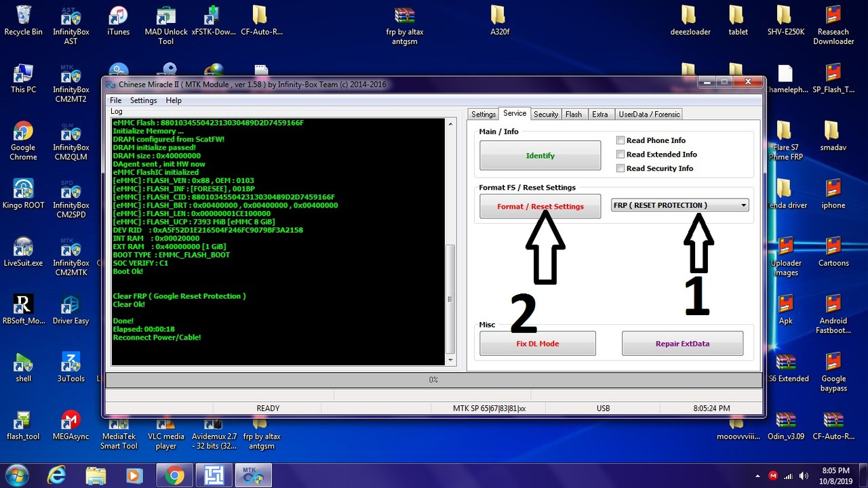Click the USB status bar entry
868x488 pixels.
click(x=603, y=408)
